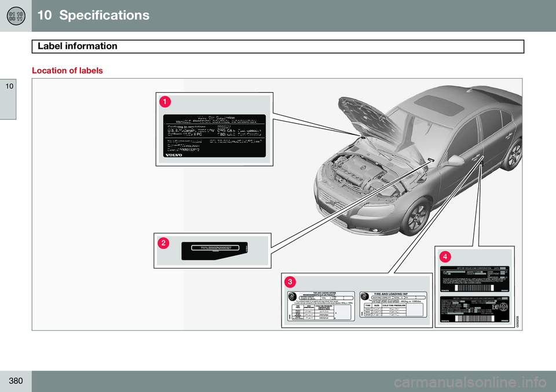This screenshot has height=392, width=556.
Task: Click the red number 2 marker
Action: [163, 243]
